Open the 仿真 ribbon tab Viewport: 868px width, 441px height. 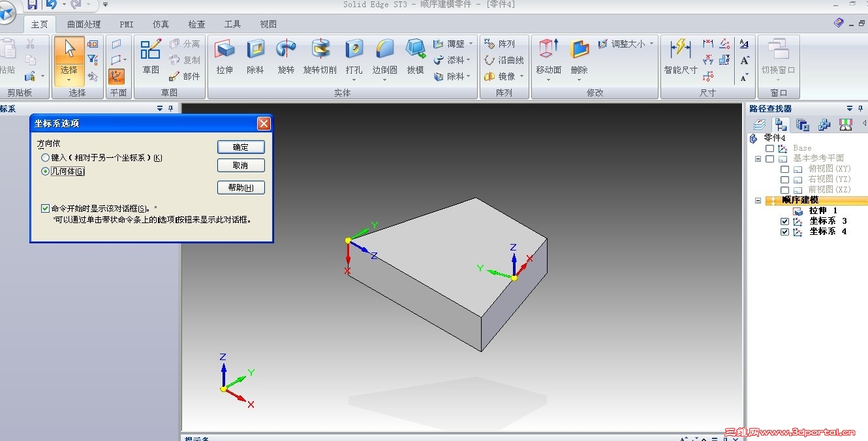point(161,24)
